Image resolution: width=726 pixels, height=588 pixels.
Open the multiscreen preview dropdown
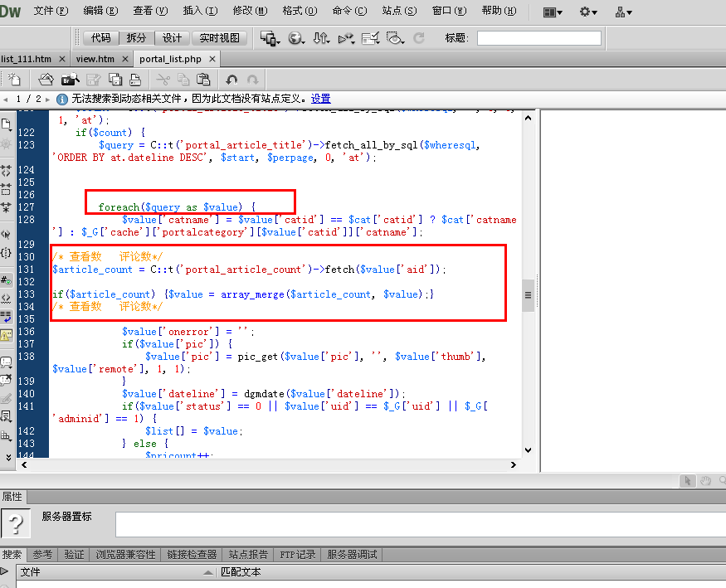270,38
